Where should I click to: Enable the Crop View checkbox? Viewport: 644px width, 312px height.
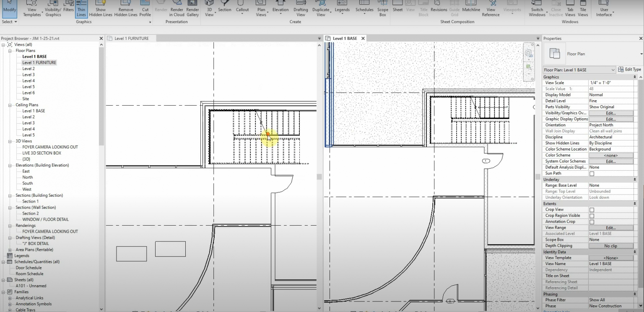[592, 209]
